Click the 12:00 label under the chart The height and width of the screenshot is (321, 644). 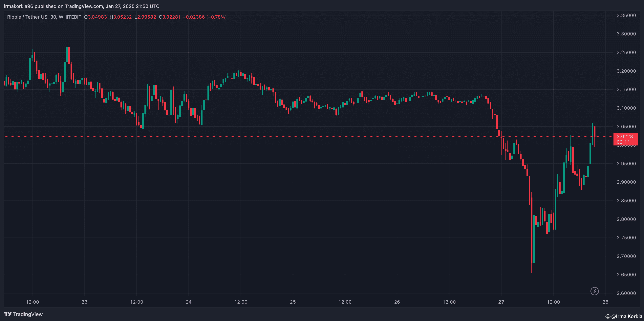click(x=33, y=302)
